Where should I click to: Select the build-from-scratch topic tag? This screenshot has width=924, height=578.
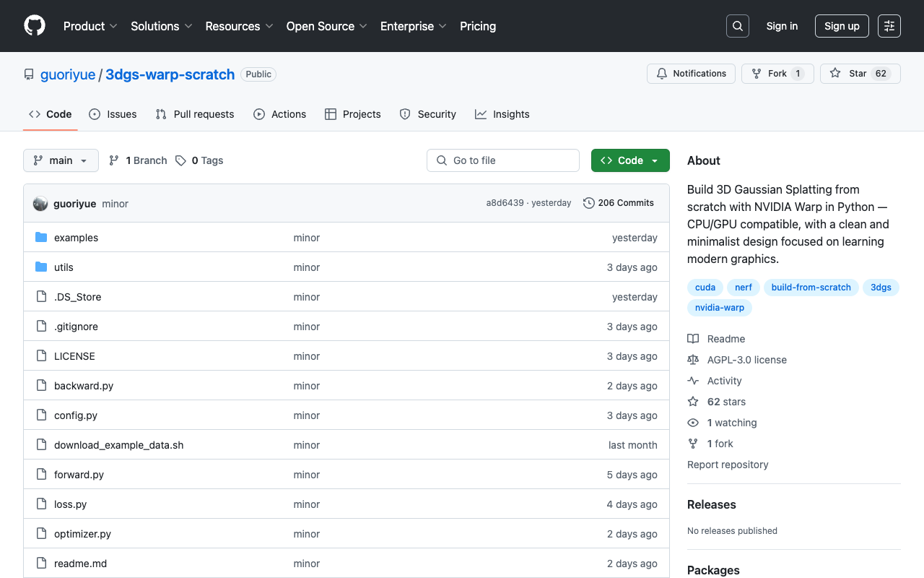(811, 288)
